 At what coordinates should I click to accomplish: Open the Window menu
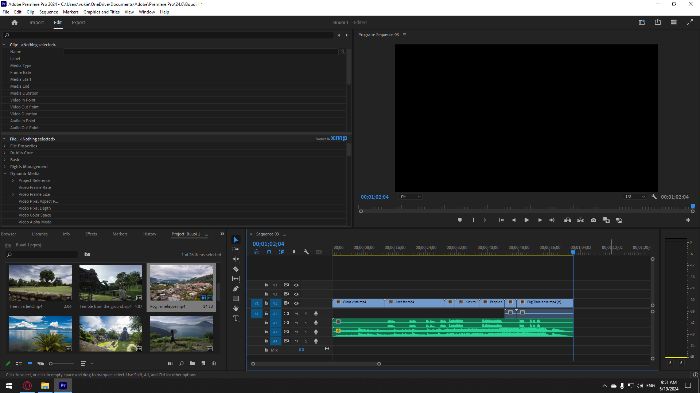point(146,12)
